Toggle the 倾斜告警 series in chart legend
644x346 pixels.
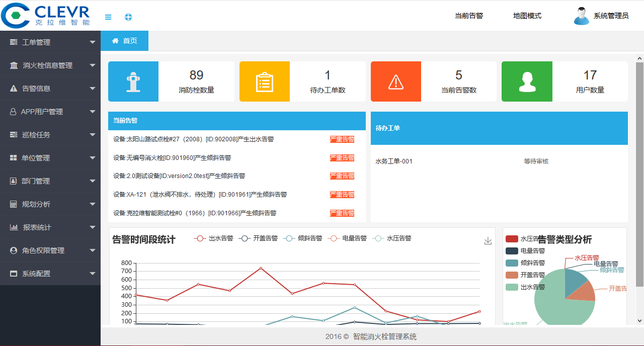pyautogui.click(x=303, y=238)
